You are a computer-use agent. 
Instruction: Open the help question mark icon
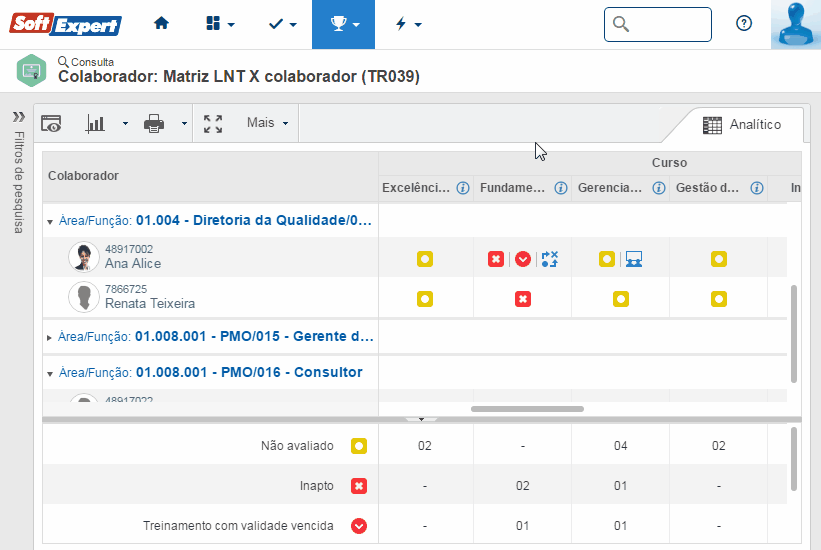point(744,24)
